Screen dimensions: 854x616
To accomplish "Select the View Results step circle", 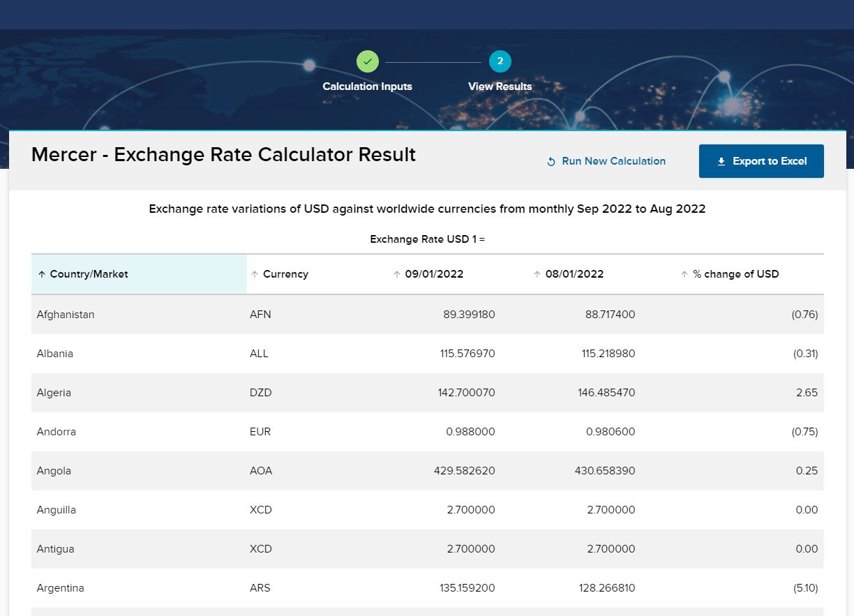I will point(500,61).
